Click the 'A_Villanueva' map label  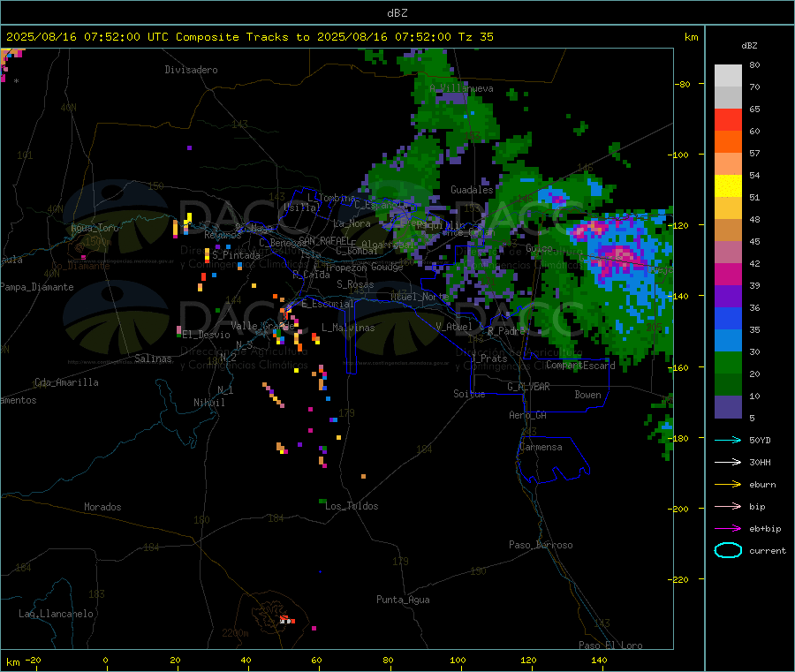point(461,88)
